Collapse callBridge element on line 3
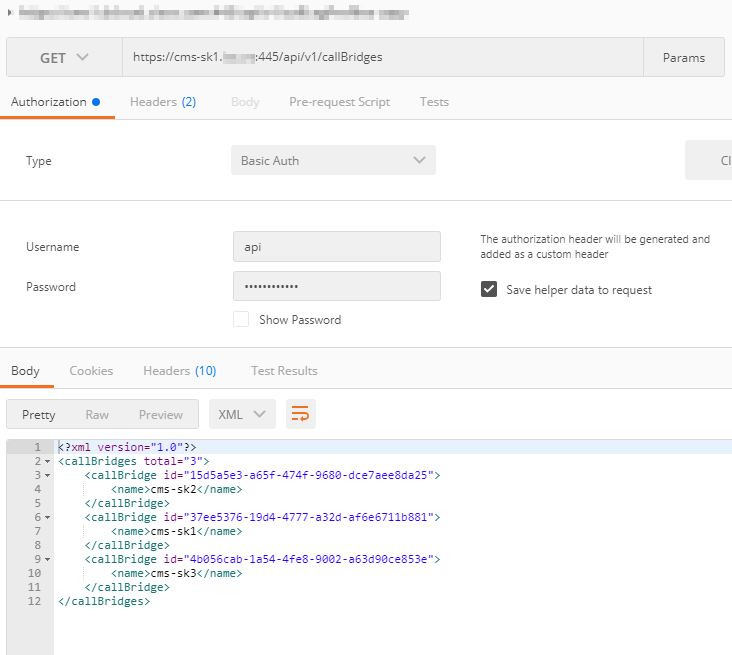 pos(47,476)
